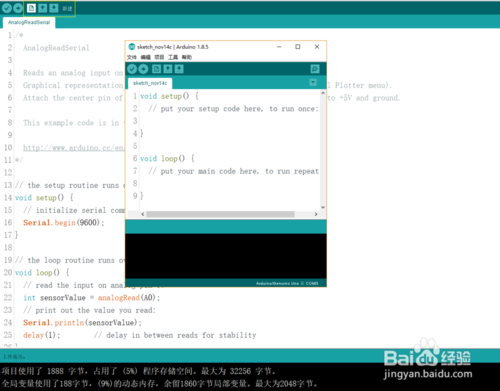Screen dimensions: 500x391
Task: Expand tab options dropdown arrow in sketch_nov14c
Action: point(313,82)
